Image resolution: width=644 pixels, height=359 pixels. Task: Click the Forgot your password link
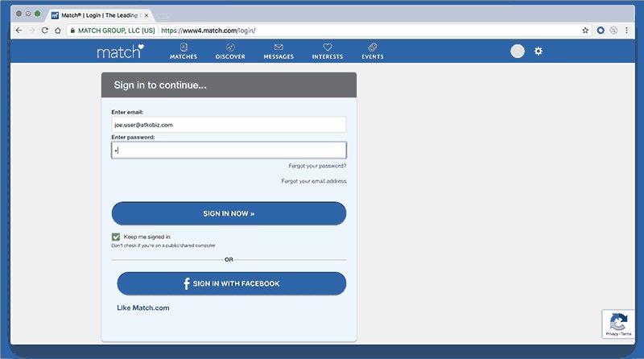click(317, 166)
